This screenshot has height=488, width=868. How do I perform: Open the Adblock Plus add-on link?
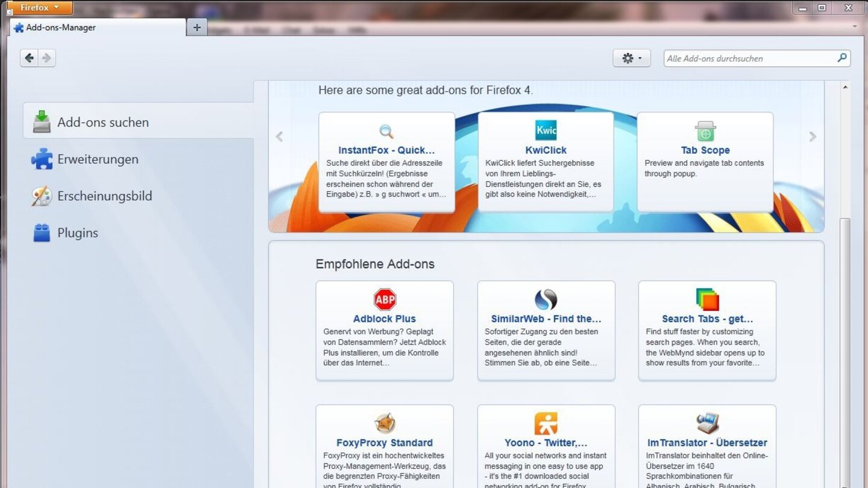pos(385,319)
